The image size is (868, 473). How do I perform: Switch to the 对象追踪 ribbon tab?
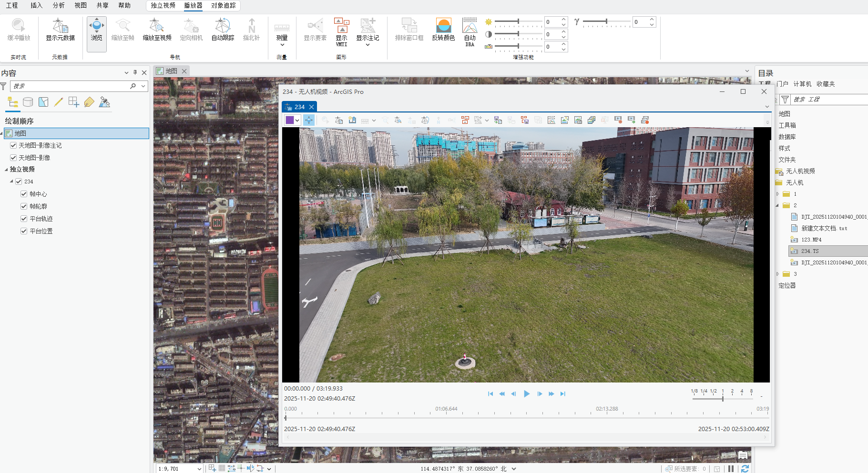pos(224,5)
